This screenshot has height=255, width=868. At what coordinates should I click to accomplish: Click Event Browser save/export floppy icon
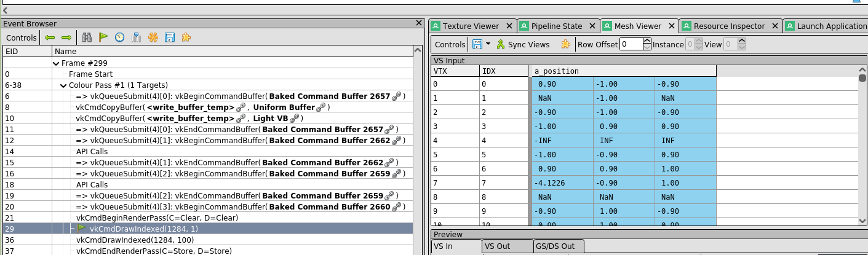(170, 37)
